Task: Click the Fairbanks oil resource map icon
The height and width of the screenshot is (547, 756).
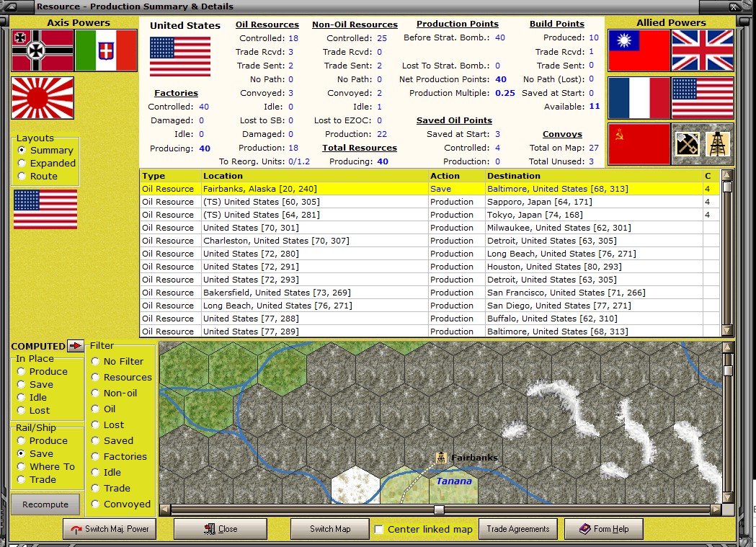Action: point(440,458)
